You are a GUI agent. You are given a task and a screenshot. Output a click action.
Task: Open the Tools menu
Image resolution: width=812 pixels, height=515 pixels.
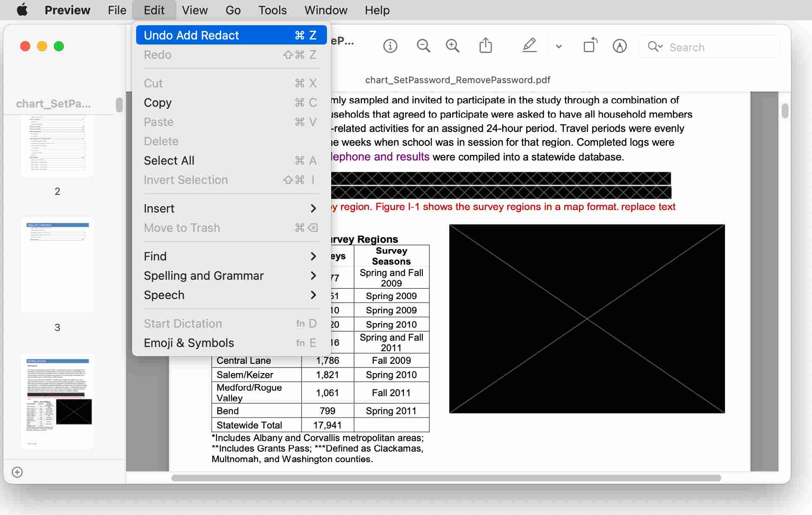click(272, 10)
